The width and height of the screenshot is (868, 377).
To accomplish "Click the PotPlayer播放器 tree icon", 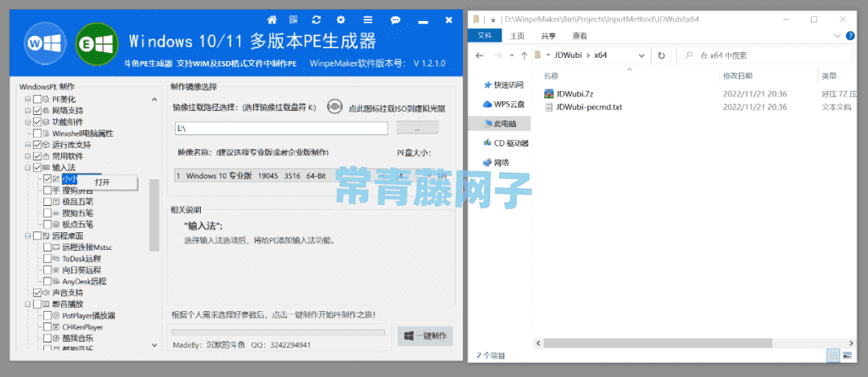I will click(57, 316).
